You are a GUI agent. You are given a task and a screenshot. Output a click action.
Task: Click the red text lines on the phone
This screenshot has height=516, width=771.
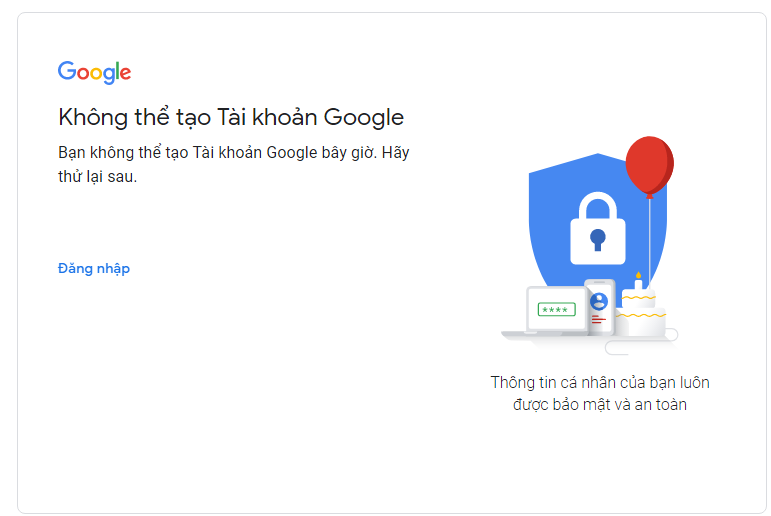point(598,320)
